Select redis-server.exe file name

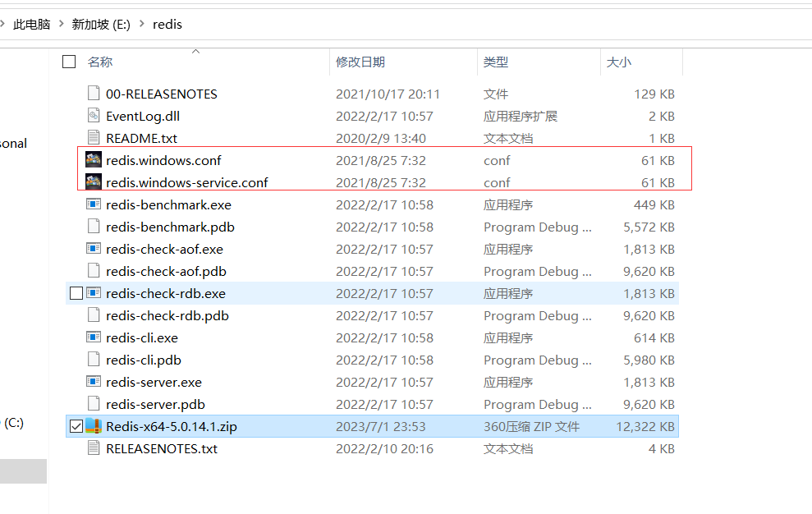tap(154, 383)
